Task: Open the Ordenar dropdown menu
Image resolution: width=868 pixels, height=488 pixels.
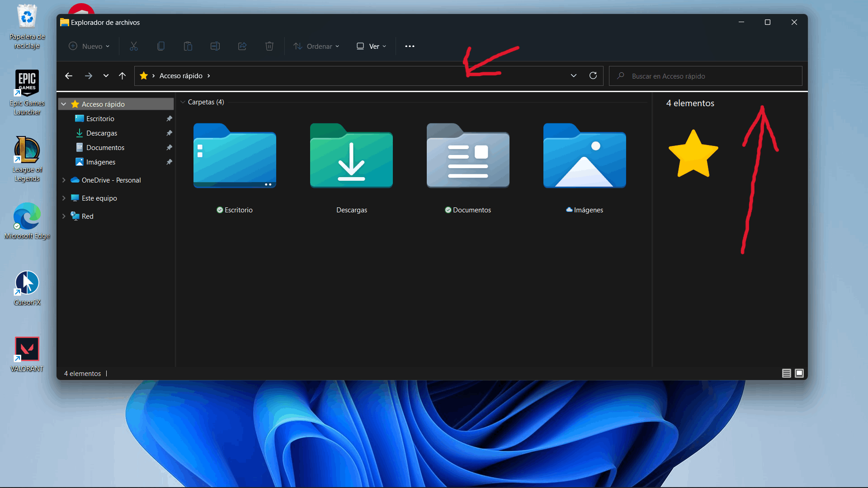Action: 316,46
